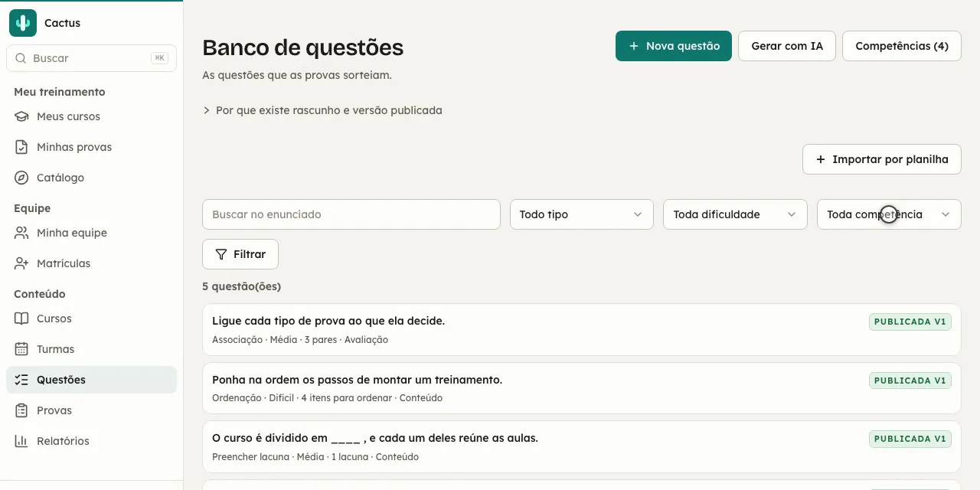Click PUBLICADA V1 badge on Ponha na ordem question

point(910,381)
